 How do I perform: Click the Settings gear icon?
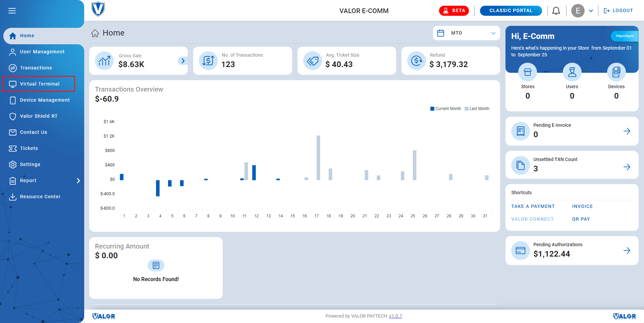[x=13, y=164]
